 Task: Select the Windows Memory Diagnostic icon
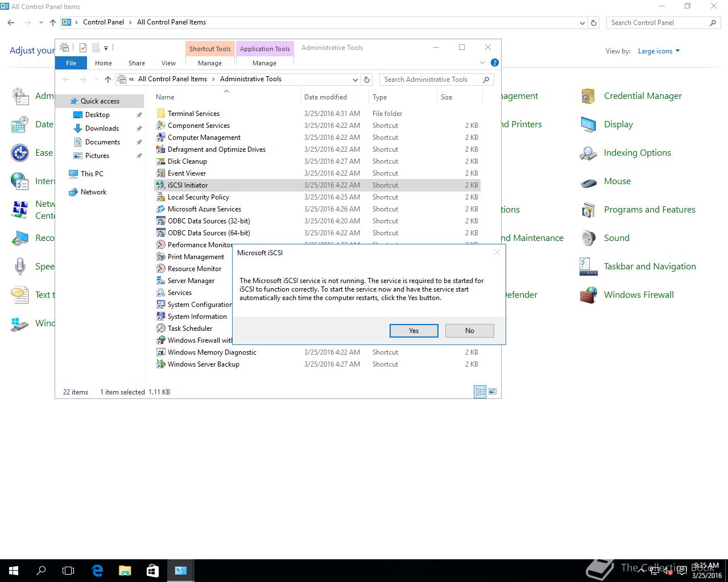(161, 352)
